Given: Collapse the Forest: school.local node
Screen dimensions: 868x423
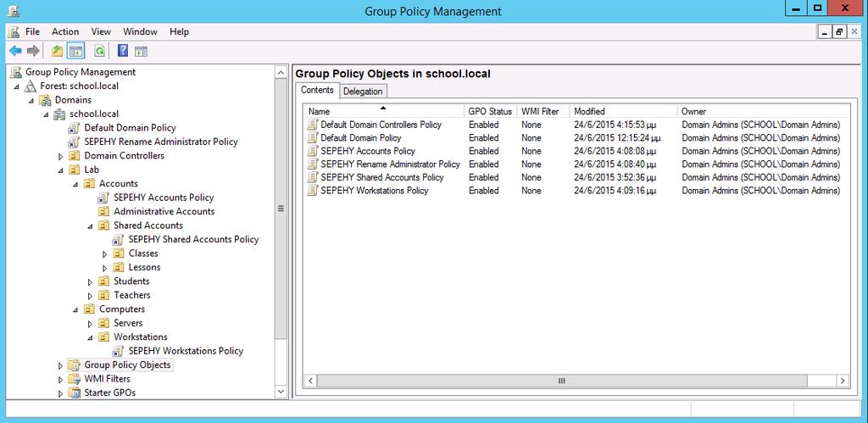Looking at the screenshot, I should [x=17, y=86].
